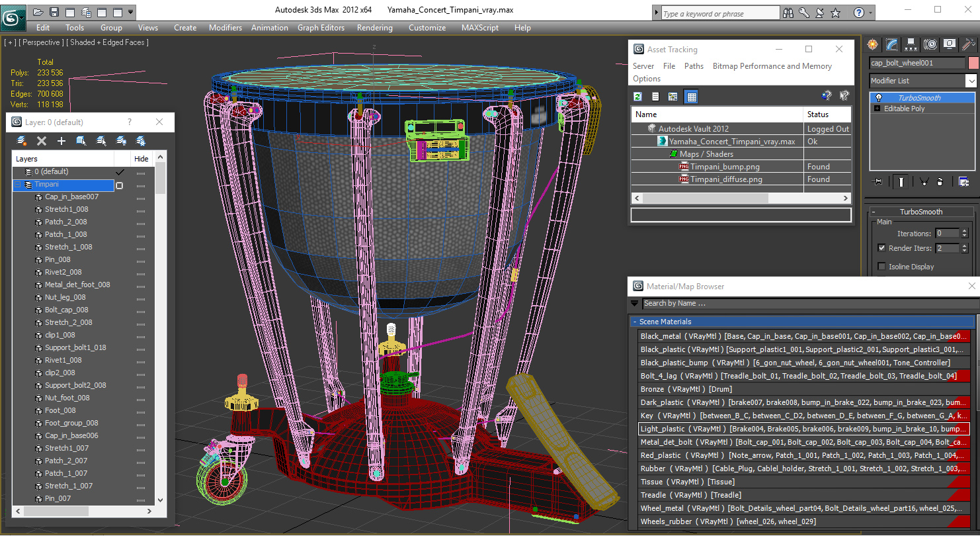The height and width of the screenshot is (536, 980).
Task: Switch Asset Tracking to Tree View icon
Action: (x=673, y=97)
